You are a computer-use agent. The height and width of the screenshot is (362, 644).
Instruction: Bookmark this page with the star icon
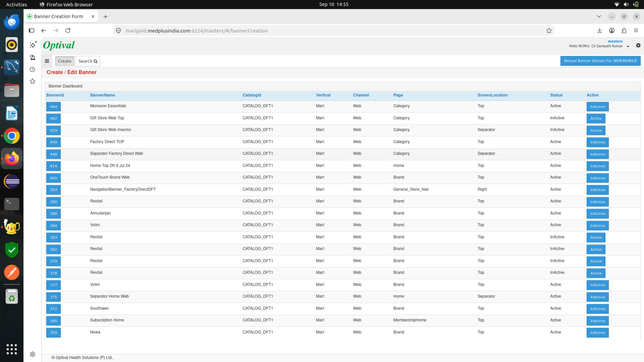pyautogui.click(x=549, y=31)
